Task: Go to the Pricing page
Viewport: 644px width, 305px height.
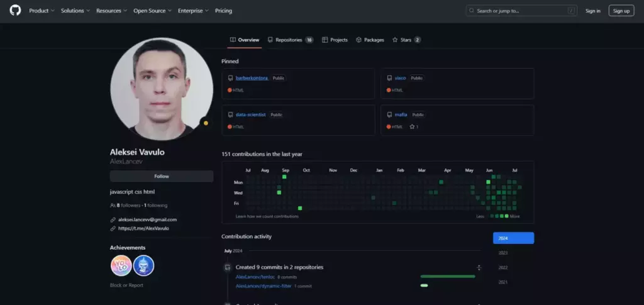Action: [x=223, y=11]
